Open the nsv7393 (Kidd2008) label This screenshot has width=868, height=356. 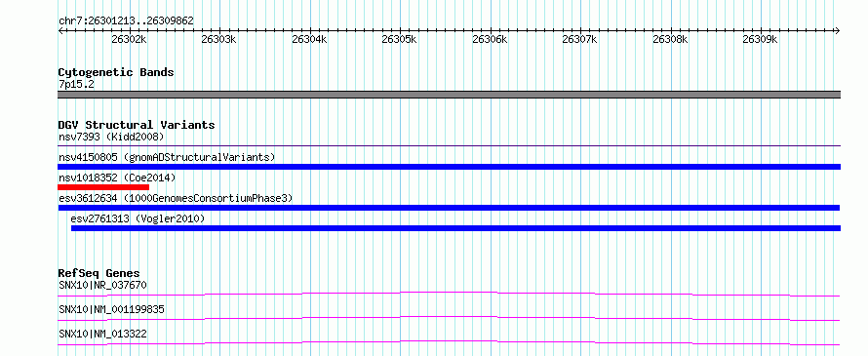(x=111, y=137)
